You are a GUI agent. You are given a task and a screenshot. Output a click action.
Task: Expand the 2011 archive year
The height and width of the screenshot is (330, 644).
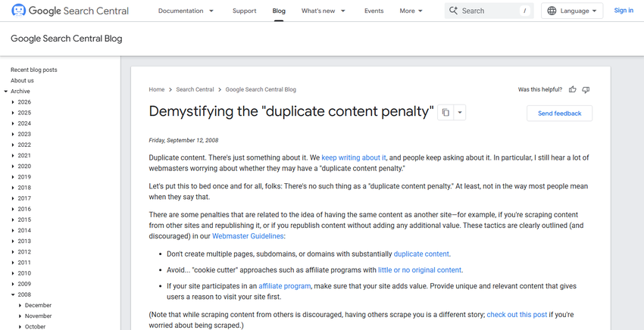pos(13,263)
